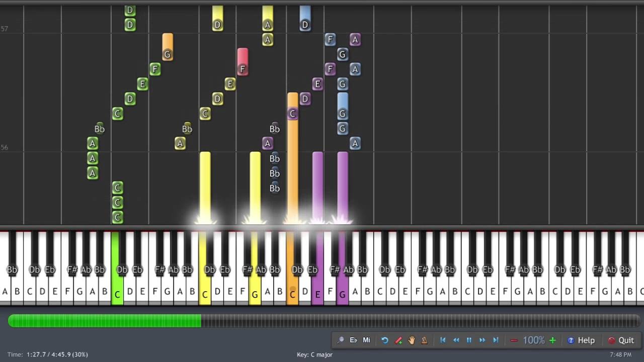The image size is (644, 362).
Task: Quit the song
Action: tap(621, 340)
